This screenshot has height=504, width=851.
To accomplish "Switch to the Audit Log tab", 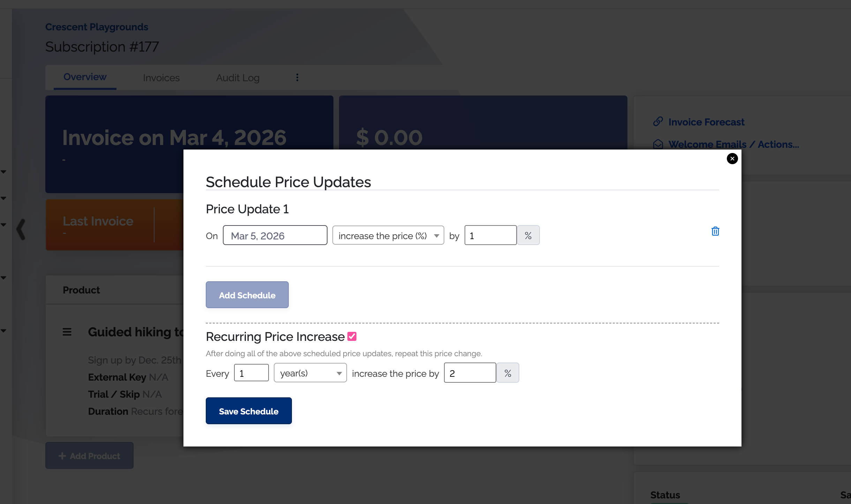I will coord(238,78).
